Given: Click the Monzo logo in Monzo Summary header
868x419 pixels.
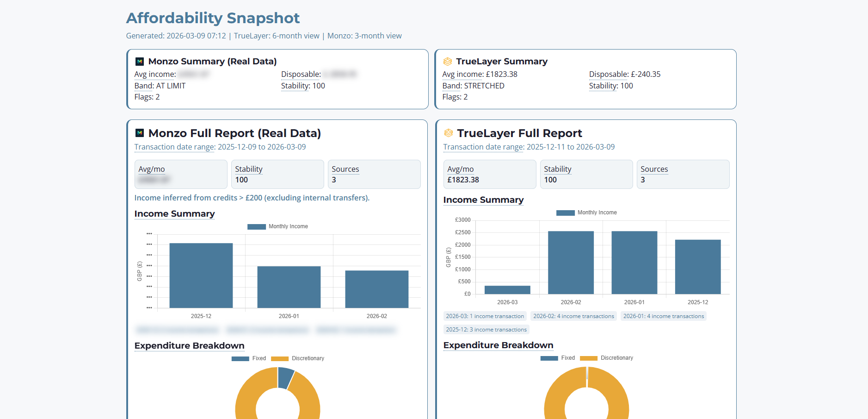Looking at the screenshot, I should (139, 61).
